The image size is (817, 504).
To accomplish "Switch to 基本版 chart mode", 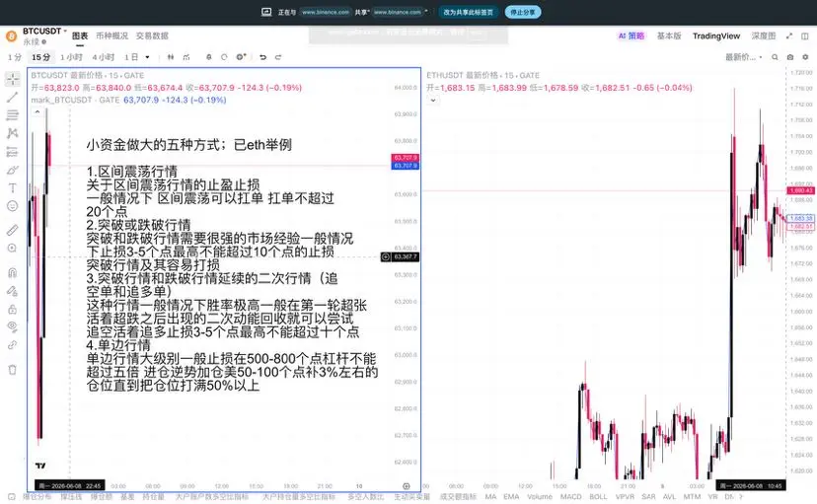I will click(669, 36).
